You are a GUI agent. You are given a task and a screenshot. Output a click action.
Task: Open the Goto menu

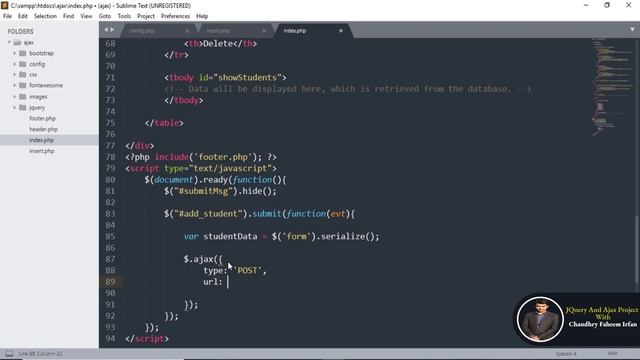click(104, 16)
